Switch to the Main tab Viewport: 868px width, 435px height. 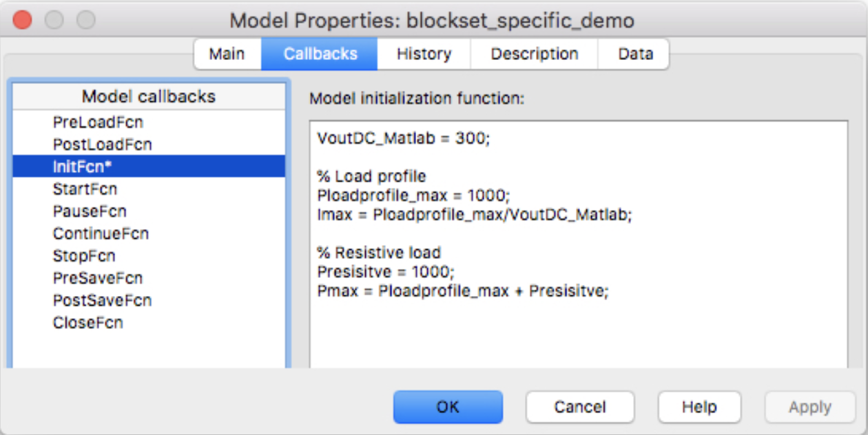coord(227,54)
